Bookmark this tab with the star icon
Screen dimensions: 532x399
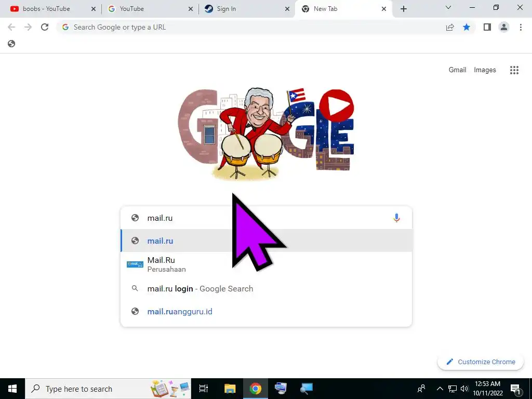[467, 27]
